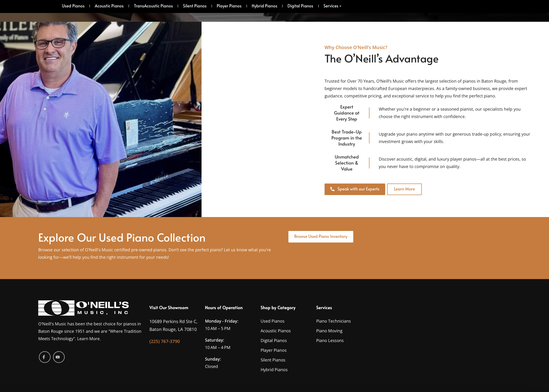Call the store via (225) 767-3790 link

[x=164, y=341]
